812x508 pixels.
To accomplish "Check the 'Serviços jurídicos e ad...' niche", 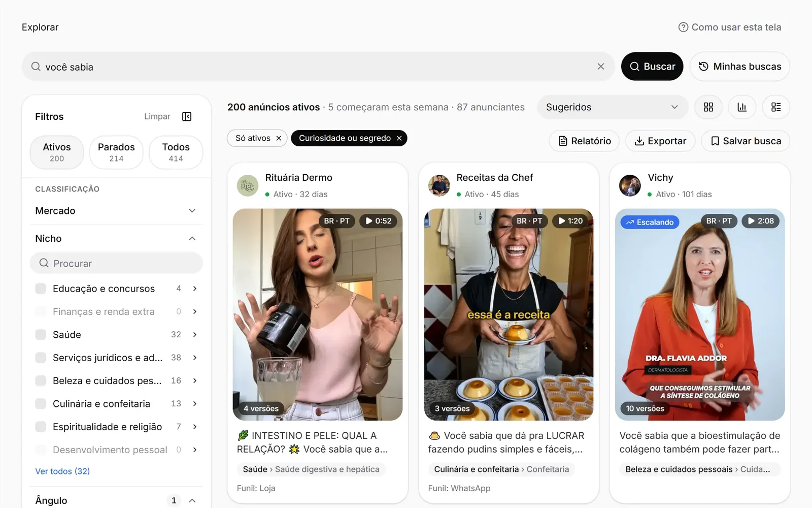I will click(x=41, y=358).
